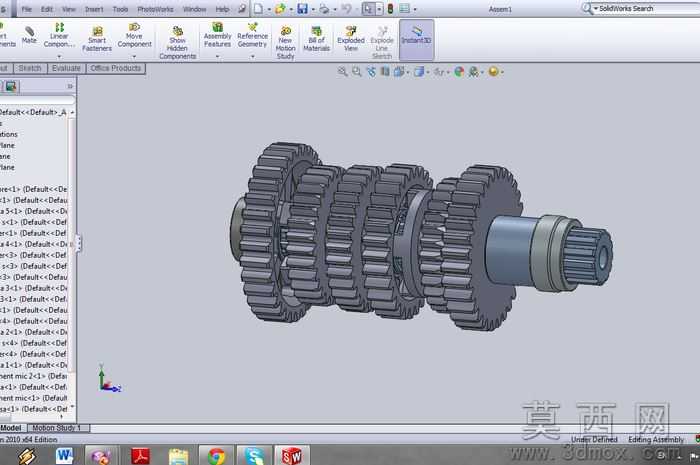The width and height of the screenshot is (700, 465).
Task: Click the Save icon
Action: click(x=302, y=8)
